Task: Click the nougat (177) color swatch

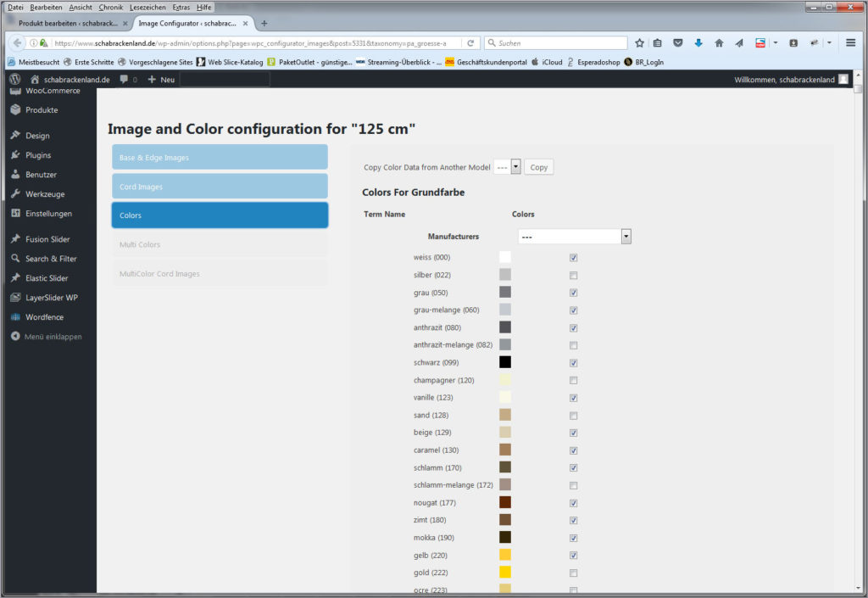Action: [x=505, y=502]
